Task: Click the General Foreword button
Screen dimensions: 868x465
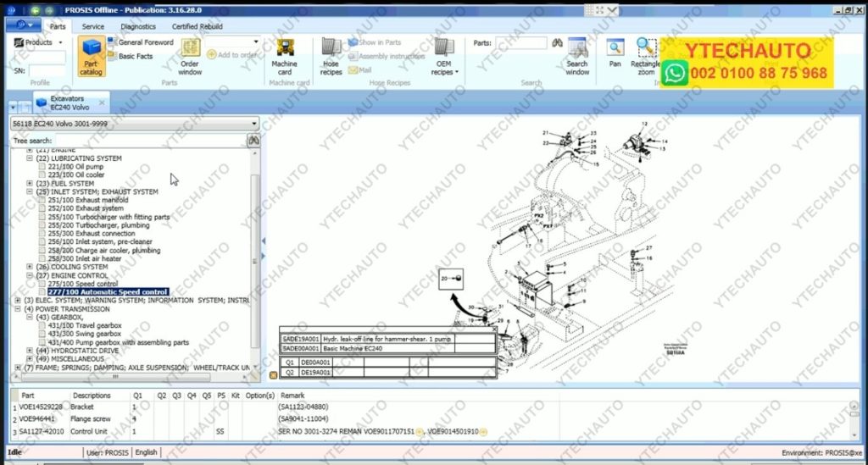Action: point(145,42)
